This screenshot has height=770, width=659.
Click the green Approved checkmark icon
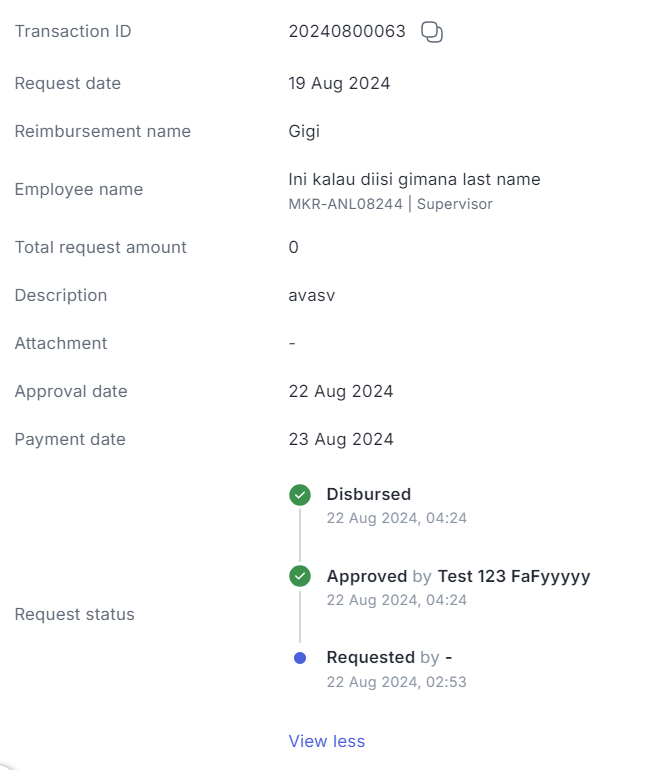coord(300,576)
